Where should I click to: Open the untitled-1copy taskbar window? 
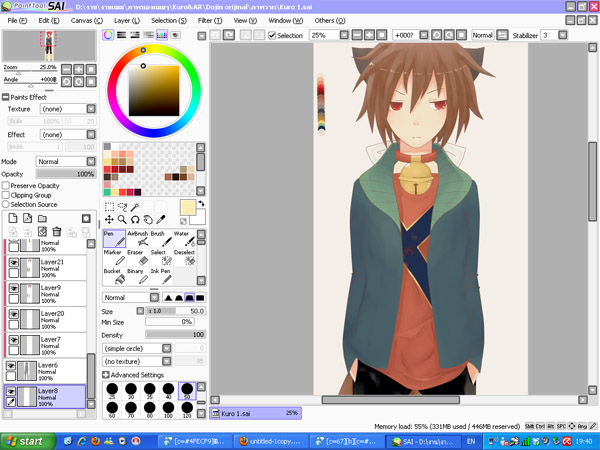pyautogui.click(x=270, y=442)
